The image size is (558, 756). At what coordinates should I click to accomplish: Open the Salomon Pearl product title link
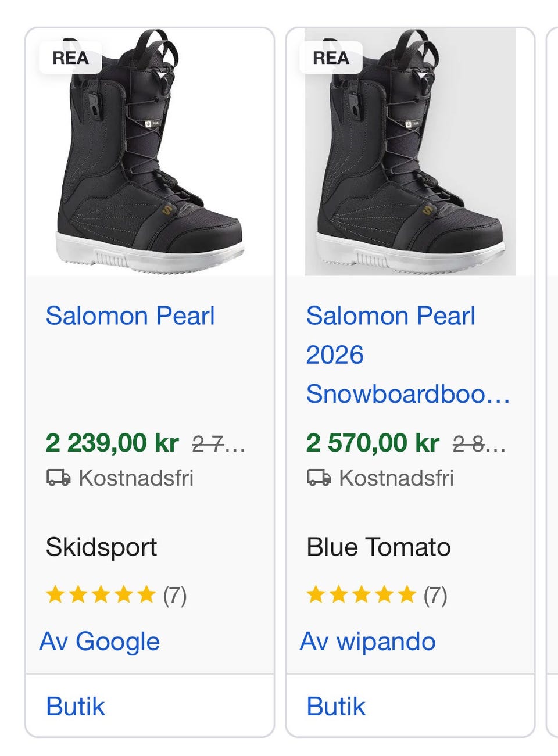pos(130,316)
